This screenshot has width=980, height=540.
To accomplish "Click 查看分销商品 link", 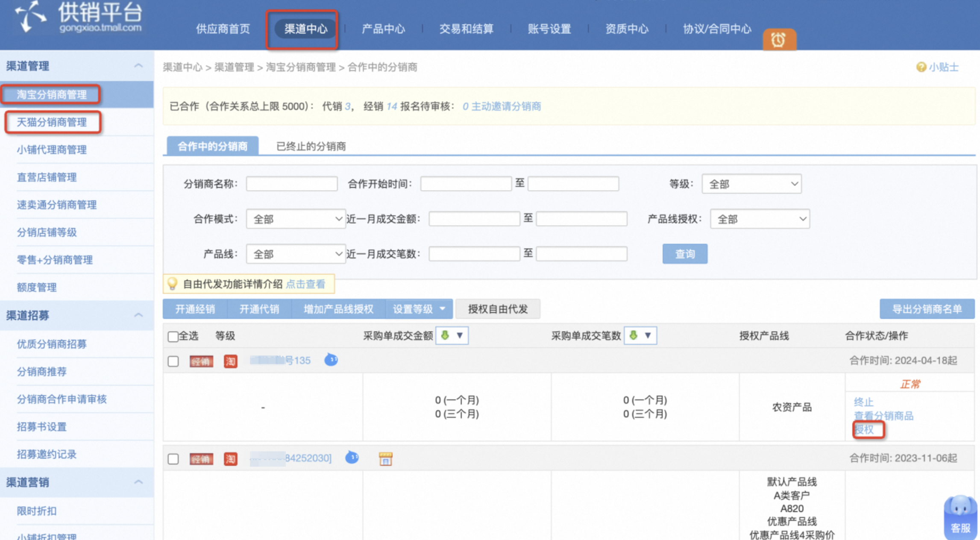I will point(883,416).
